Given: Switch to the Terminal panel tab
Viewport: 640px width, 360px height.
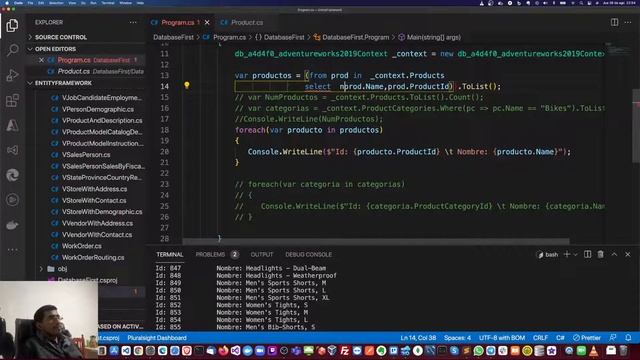Looking at the screenshot, I should click(x=169, y=254).
